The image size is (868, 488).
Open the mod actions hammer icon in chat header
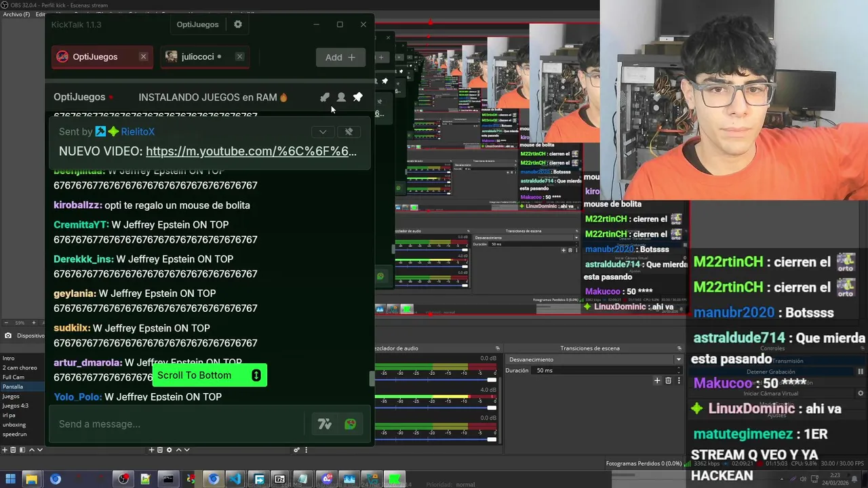pos(325,97)
